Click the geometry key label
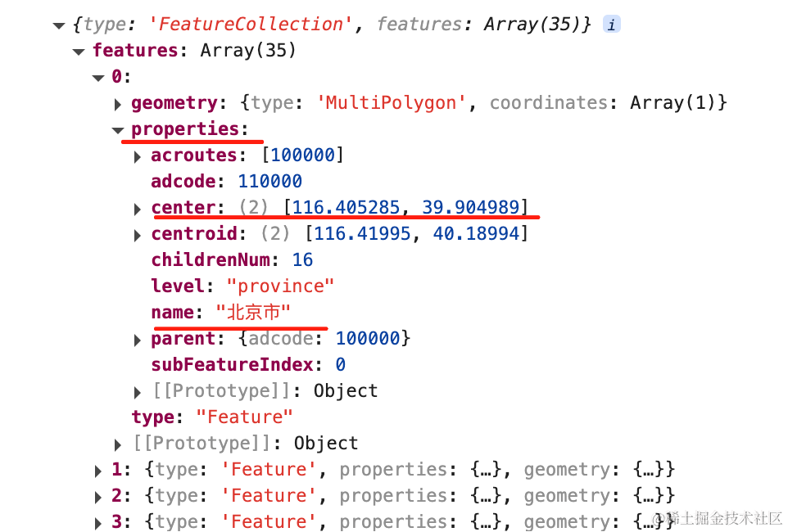The width and height of the screenshot is (788, 532). pyautogui.click(x=174, y=103)
